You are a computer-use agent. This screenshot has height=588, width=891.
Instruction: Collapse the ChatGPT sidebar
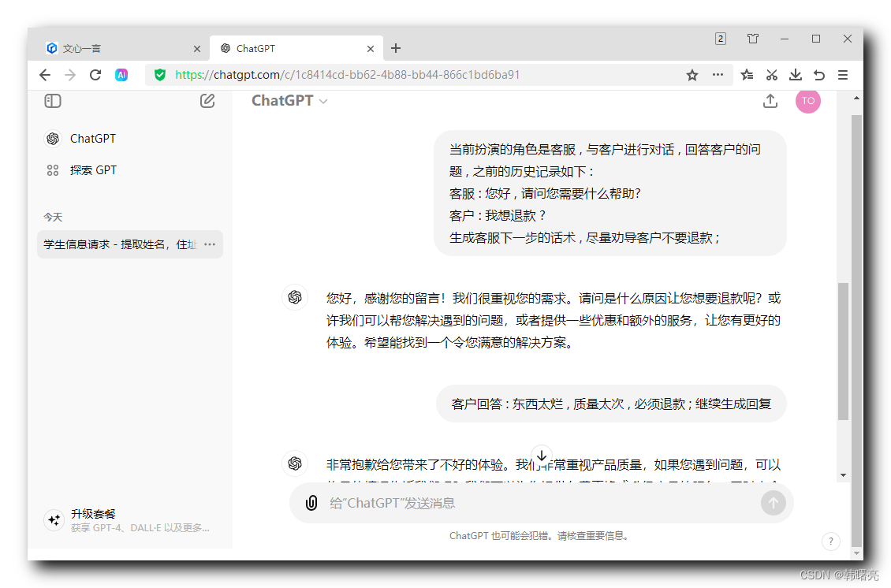point(53,101)
